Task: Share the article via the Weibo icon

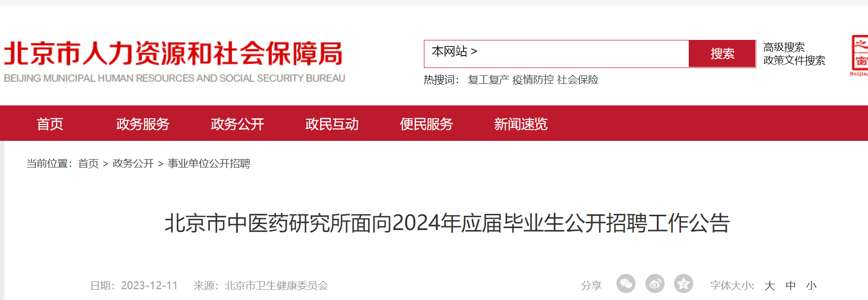Action: (655, 284)
